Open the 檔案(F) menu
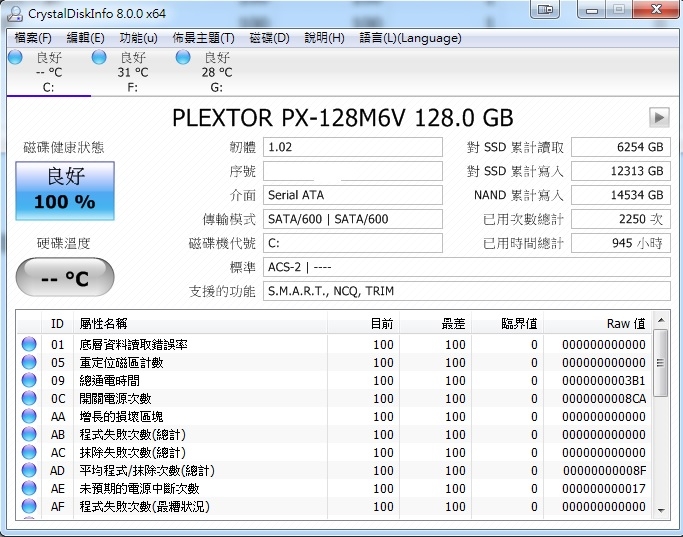Viewport: 683px width, 537px height. coord(33,38)
